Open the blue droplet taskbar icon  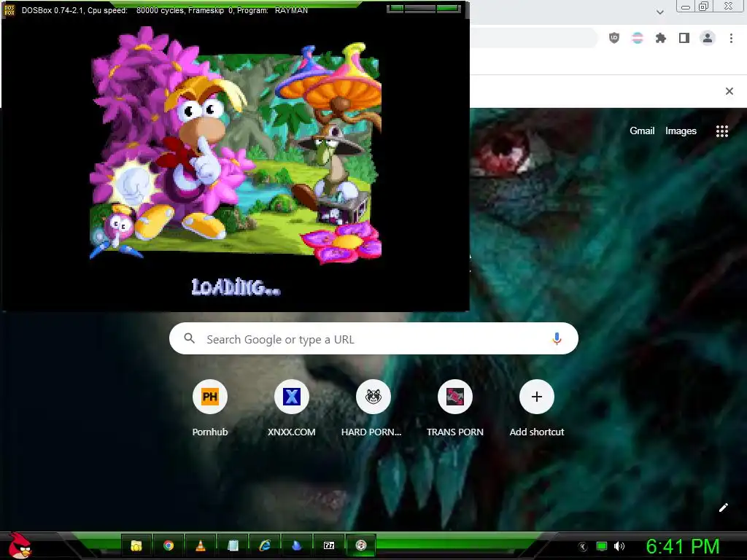(297, 545)
